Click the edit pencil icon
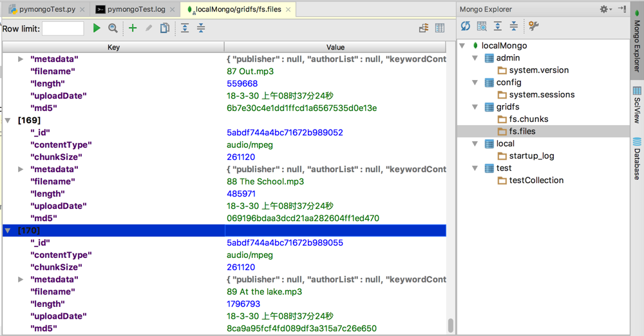This screenshot has height=336, width=644. [x=149, y=28]
